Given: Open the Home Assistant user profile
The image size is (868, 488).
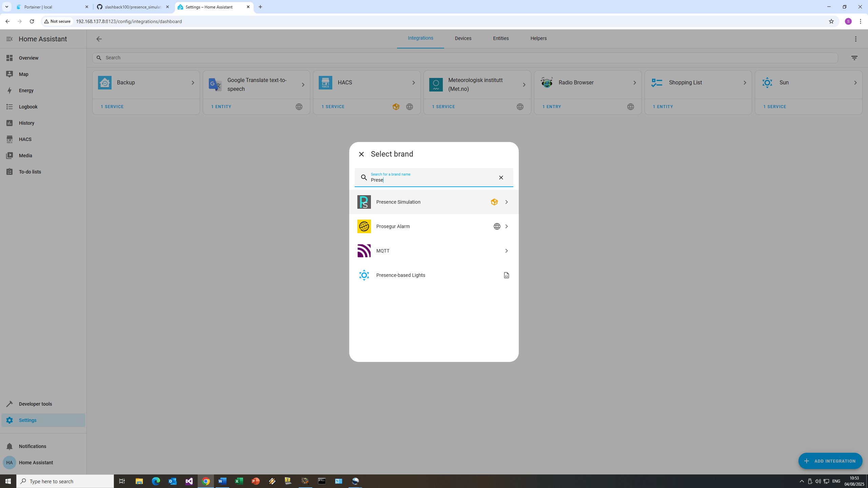Looking at the screenshot, I should coord(43,463).
